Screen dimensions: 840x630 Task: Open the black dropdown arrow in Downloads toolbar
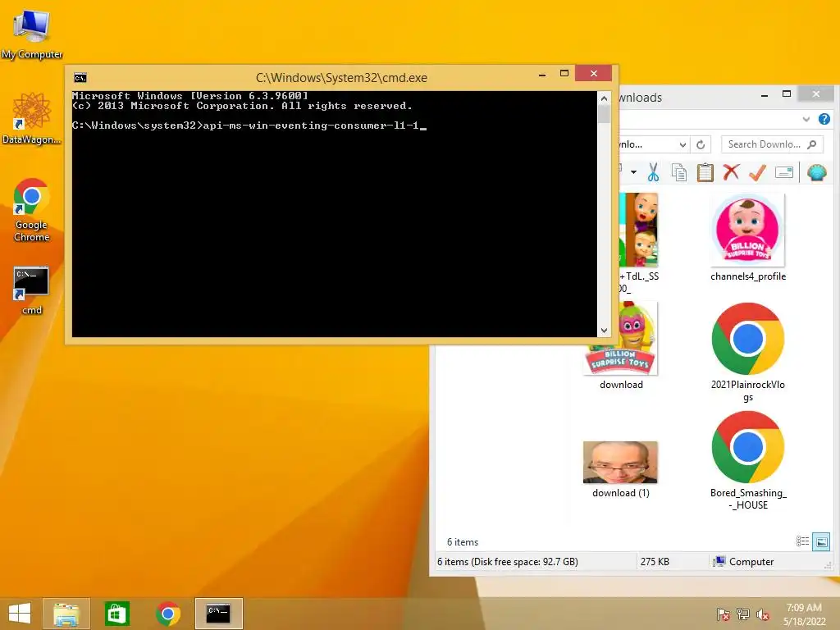click(633, 172)
